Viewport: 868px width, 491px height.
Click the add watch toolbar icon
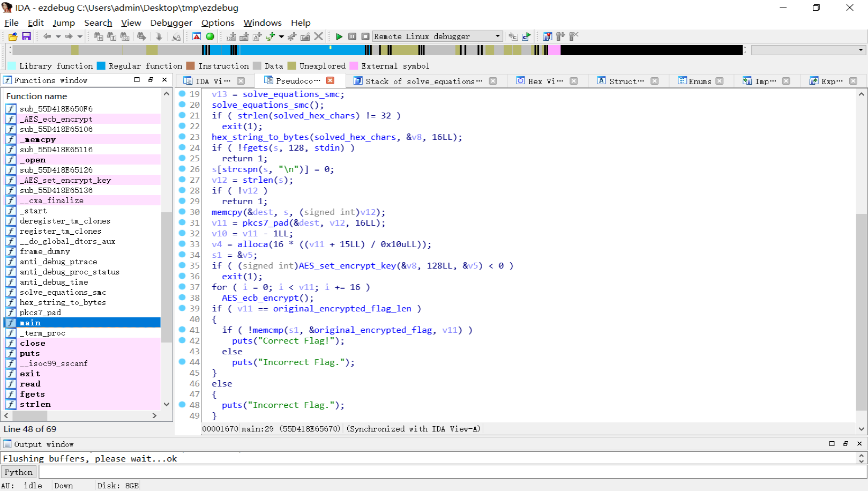click(x=560, y=36)
